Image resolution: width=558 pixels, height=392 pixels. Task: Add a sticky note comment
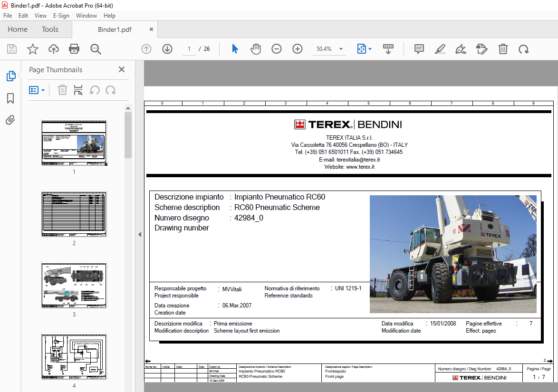tap(419, 49)
